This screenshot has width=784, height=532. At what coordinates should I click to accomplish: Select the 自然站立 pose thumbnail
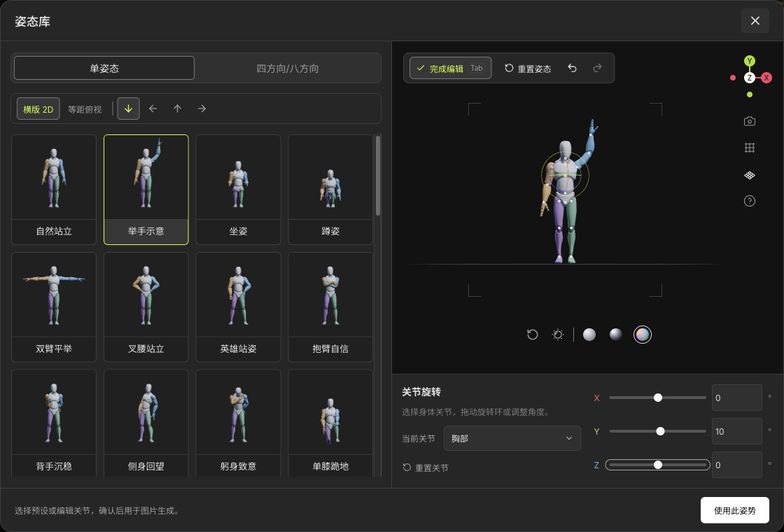pyautogui.click(x=54, y=190)
